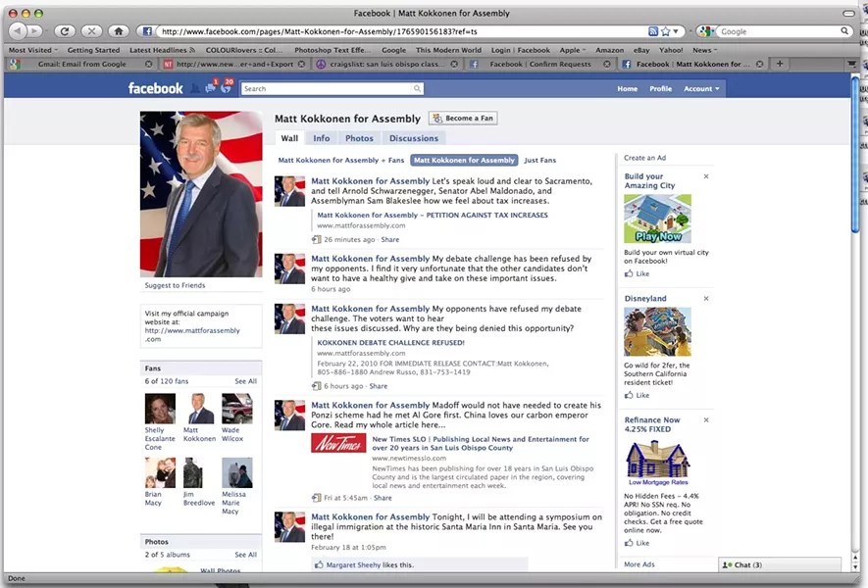Expand the Apple bookmarks folder
This screenshot has width=868, height=588.
(573, 50)
